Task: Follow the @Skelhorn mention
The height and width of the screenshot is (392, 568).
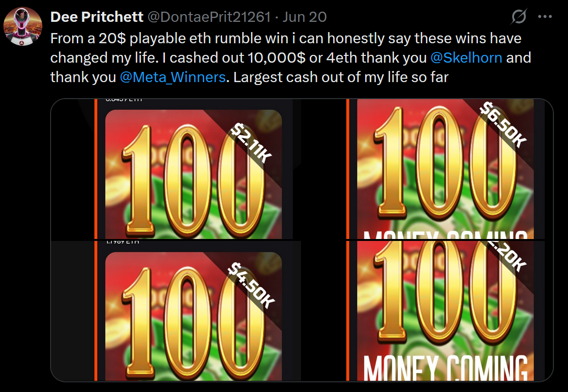Action: pyautogui.click(x=466, y=57)
